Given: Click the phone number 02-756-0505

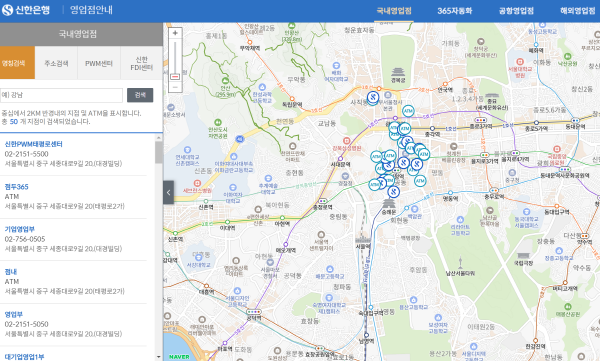Looking at the screenshot, I should [25, 239].
